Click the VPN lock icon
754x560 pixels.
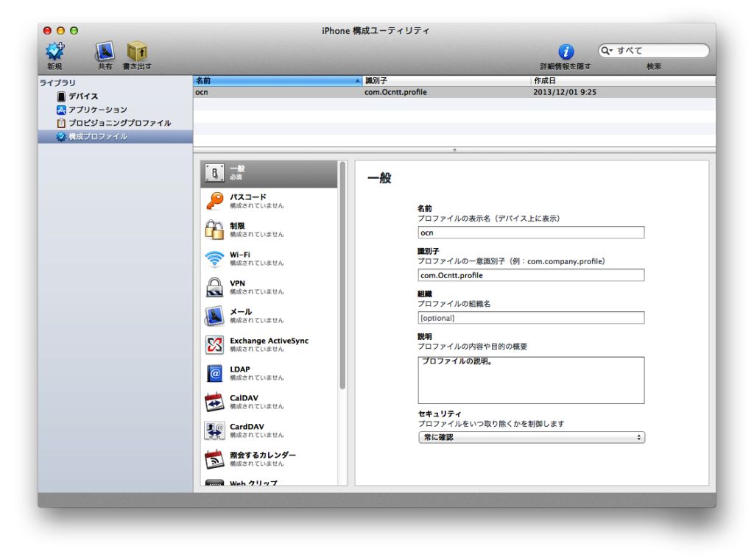[x=214, y=288]
